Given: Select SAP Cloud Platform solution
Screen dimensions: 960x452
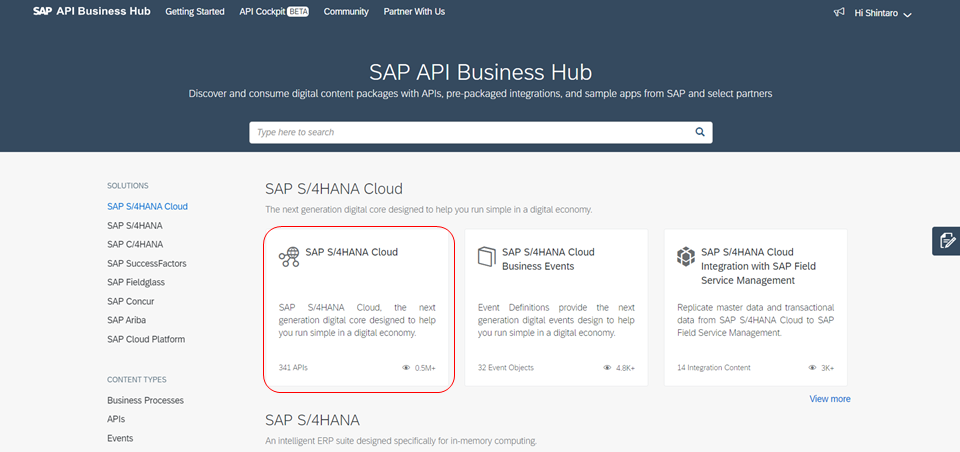Looking at the screenshot, I should tap(146, 339).
